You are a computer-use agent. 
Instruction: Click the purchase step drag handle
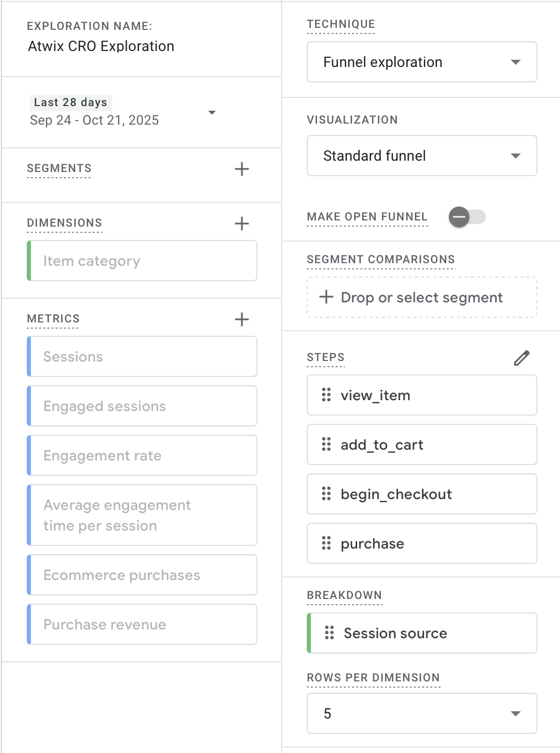(326, 543)
